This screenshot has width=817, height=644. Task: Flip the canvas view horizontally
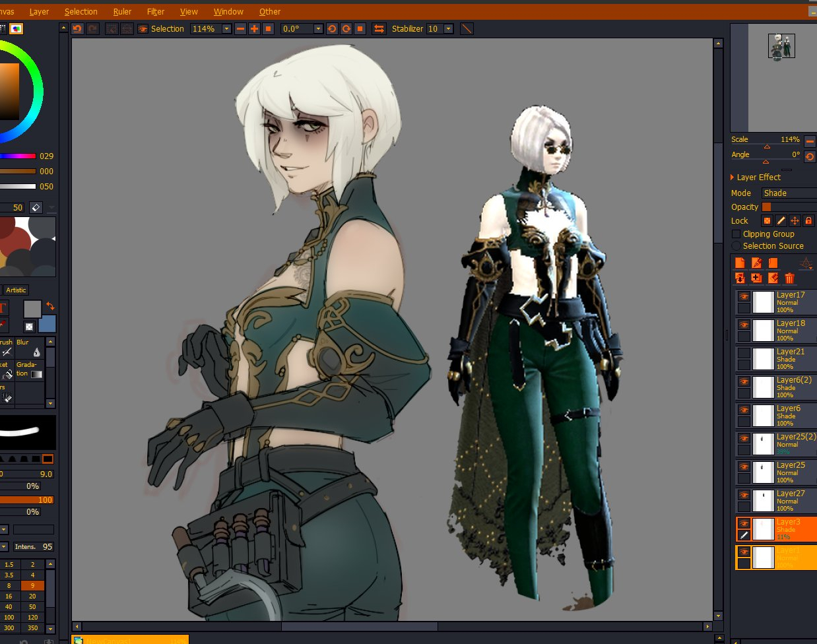pyautogui.click(x=379, y=28)
